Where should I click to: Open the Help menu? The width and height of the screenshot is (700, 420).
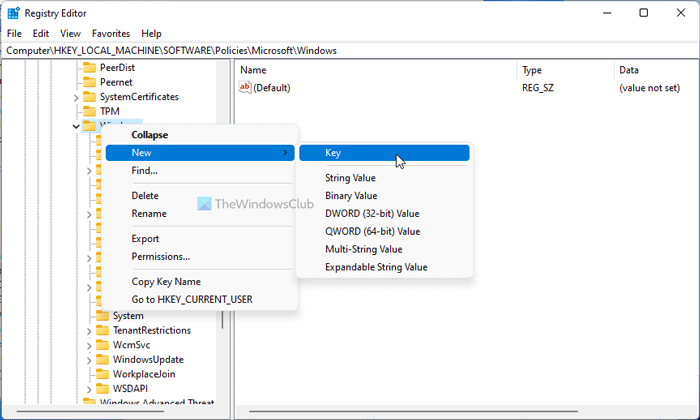(x=151, y=33)
